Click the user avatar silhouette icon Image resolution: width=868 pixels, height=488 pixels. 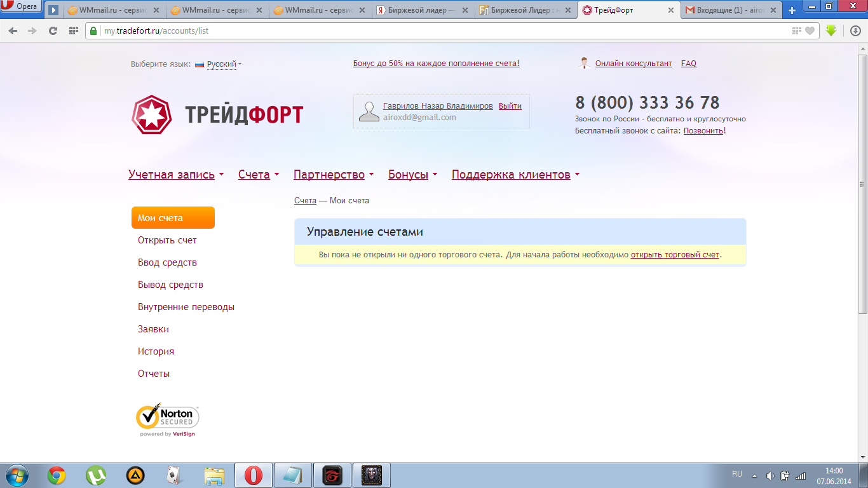(x=369, y=111)
